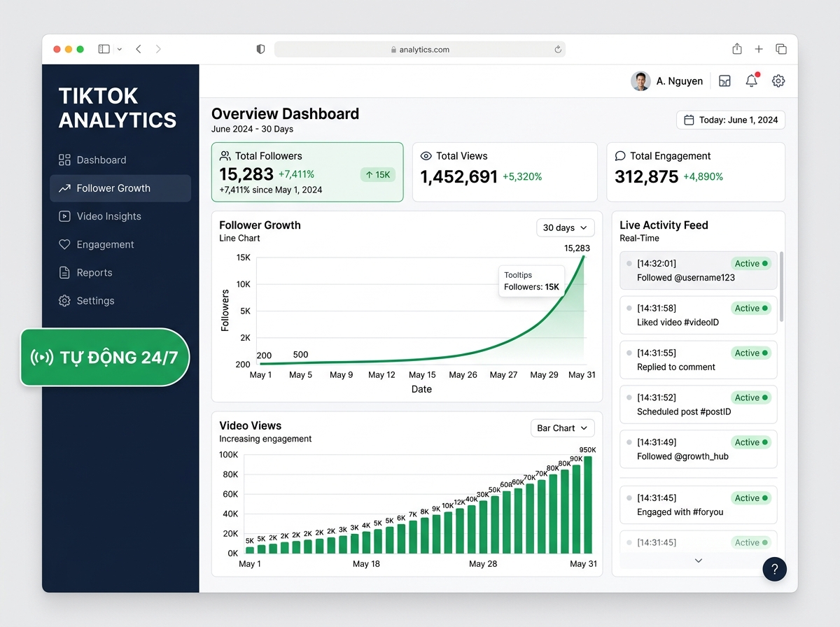Open the Bar Chart type dropdown
This screenshot has width=840, height=627.
tap(563, 428)
